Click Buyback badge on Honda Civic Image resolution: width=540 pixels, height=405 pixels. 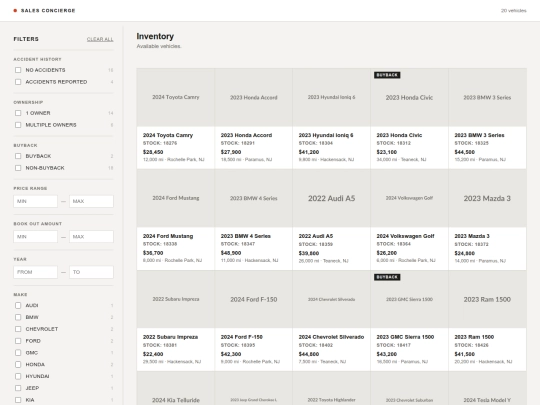pyautogui.click(x=387, y=75)
